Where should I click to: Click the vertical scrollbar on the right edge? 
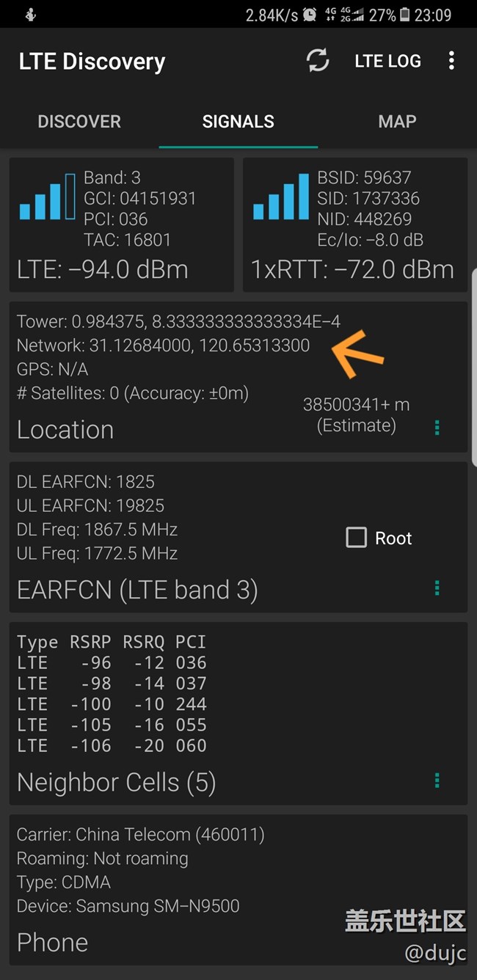pyautogui.click(x=473, y=367)
